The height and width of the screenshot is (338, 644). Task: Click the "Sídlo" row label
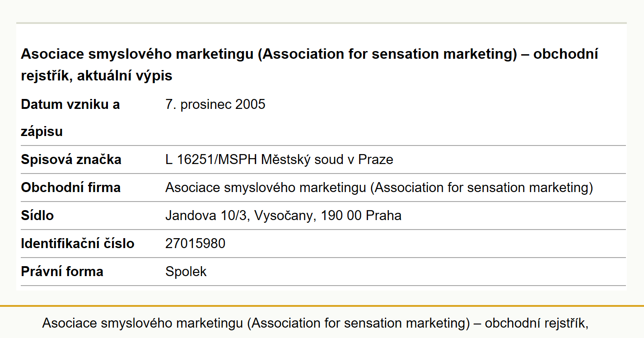(x=37, y=216)
